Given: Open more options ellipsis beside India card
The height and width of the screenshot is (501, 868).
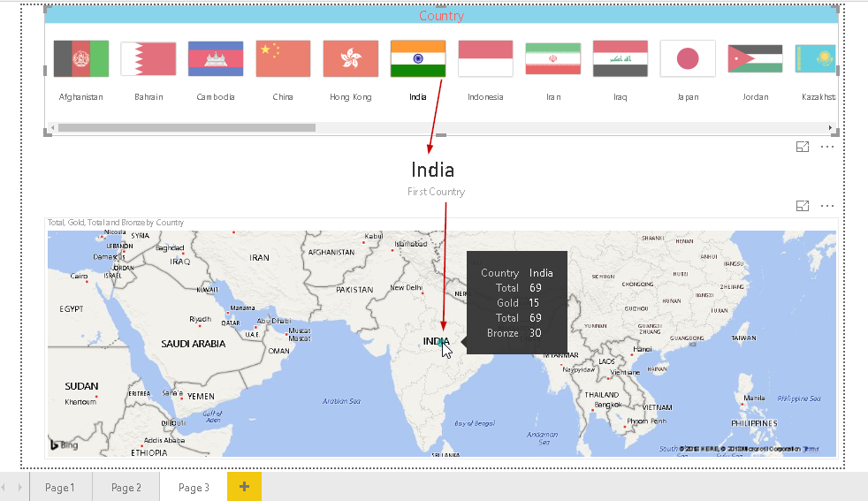Looking at the screenshot, I should [x=827, y=147].
